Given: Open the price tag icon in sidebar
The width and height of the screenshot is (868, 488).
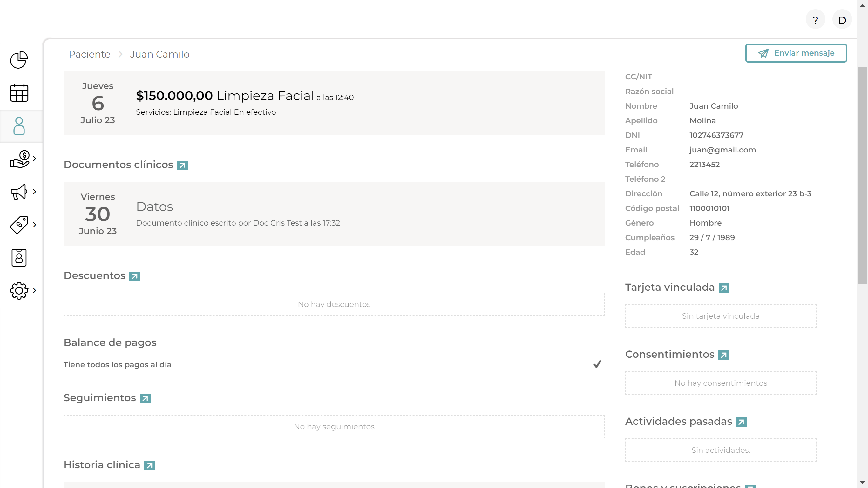Looking at the screenshot, I should pos(19,224).
